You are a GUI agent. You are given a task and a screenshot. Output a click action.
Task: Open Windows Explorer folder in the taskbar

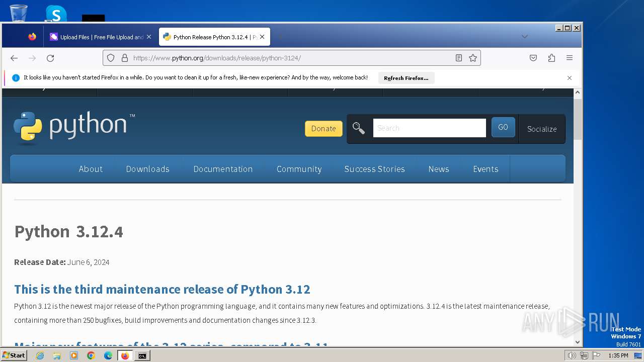coord(57,355)
